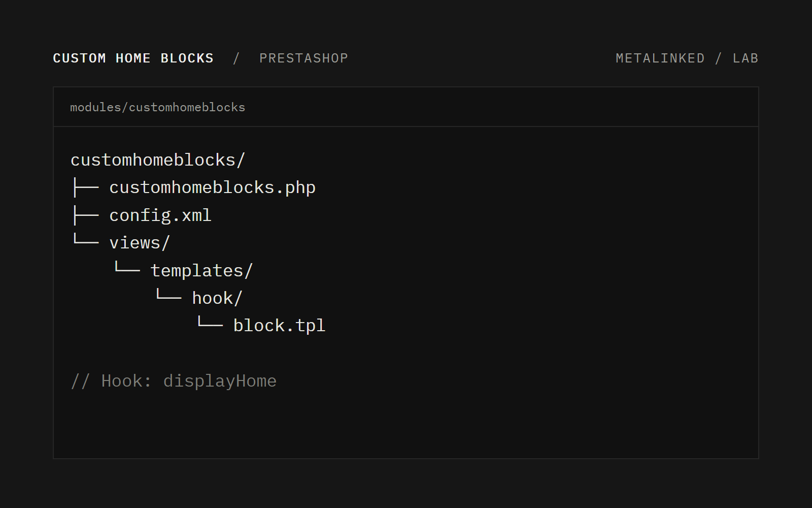Click the modules/customhomeblocks path

click(157, 107)
